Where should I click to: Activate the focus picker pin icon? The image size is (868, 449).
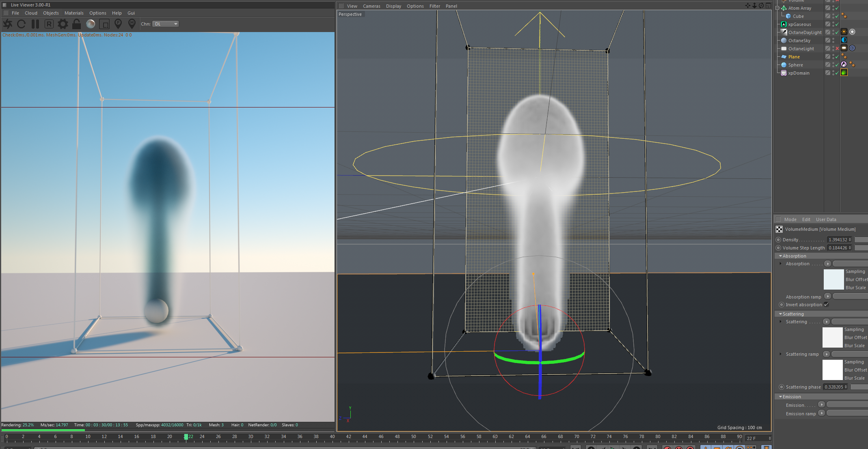coord(118,24)
